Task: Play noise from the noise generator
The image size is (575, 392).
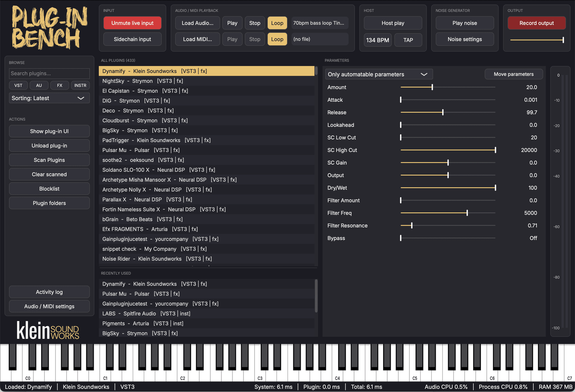Action: (465, 23)
